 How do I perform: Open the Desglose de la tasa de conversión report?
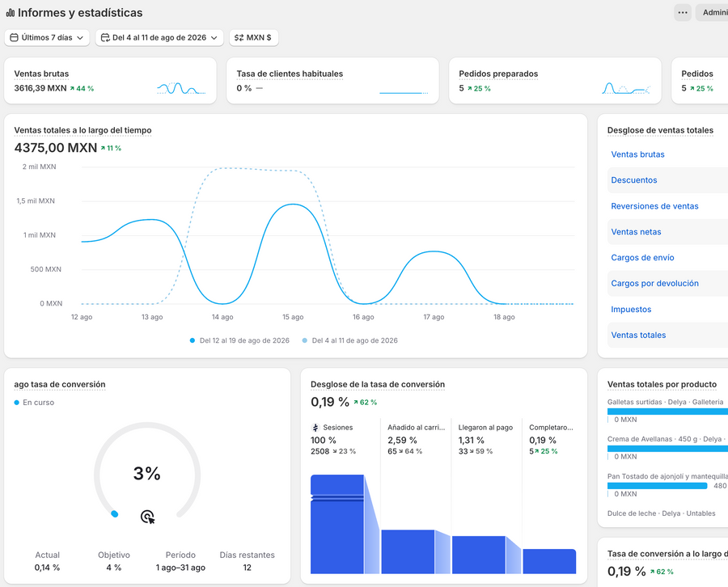pyautogui.click(x=378, y=384)
